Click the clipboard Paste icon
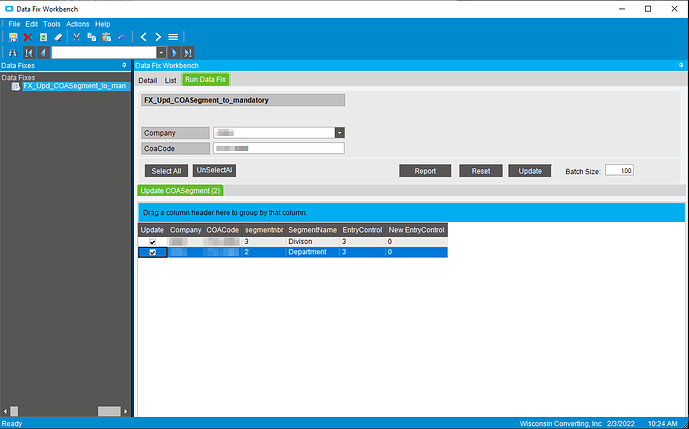 tap(107, 37)
